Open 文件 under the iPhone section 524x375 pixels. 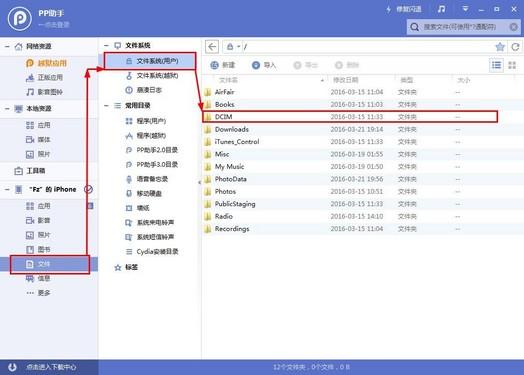[49, 264]
